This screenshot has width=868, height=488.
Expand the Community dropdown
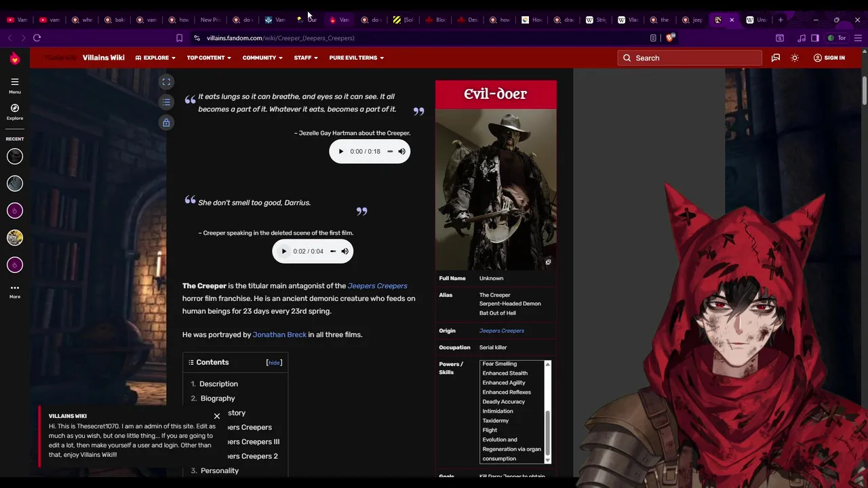click(x=262, y=58)
